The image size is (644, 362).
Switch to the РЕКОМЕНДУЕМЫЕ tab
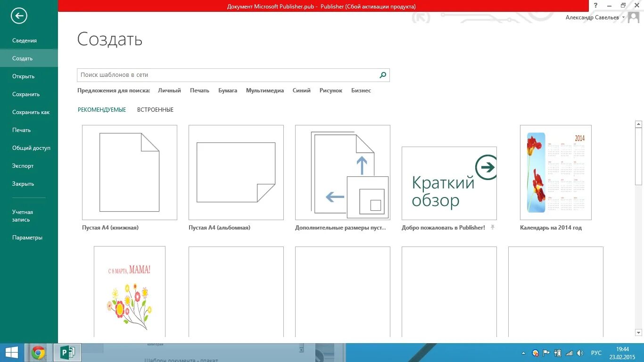pos(102,110)
